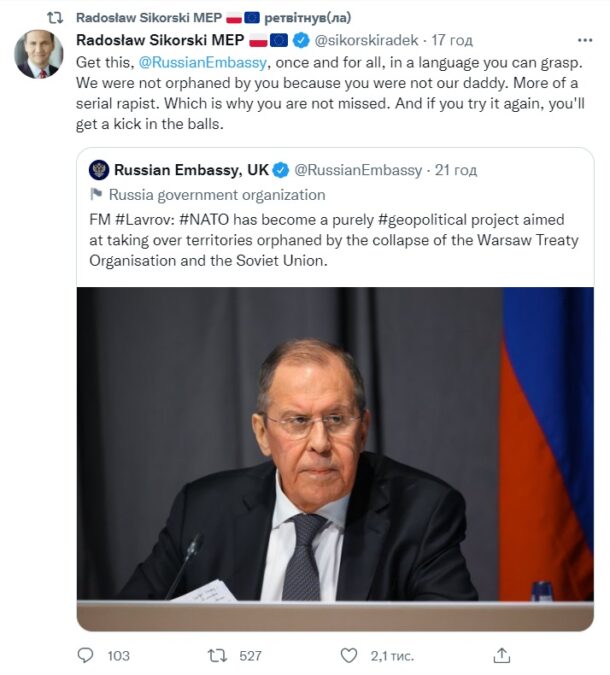The height and width of the screenshot is (675, 610).
Task: Open Radosław Sikorski's profile picture
Action: point(39,54)
